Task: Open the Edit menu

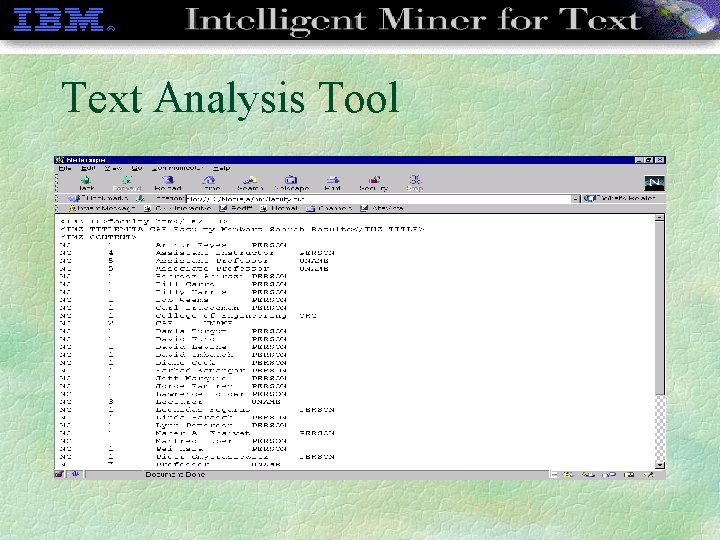Action: point(88,168)
